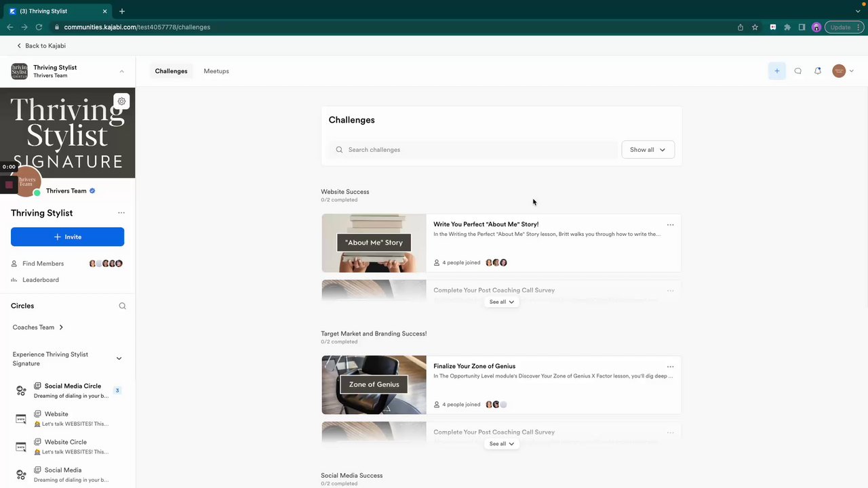Click the Website circle www icon
Image resolution: width=868 pixels, height=488 pixels.
21,419
